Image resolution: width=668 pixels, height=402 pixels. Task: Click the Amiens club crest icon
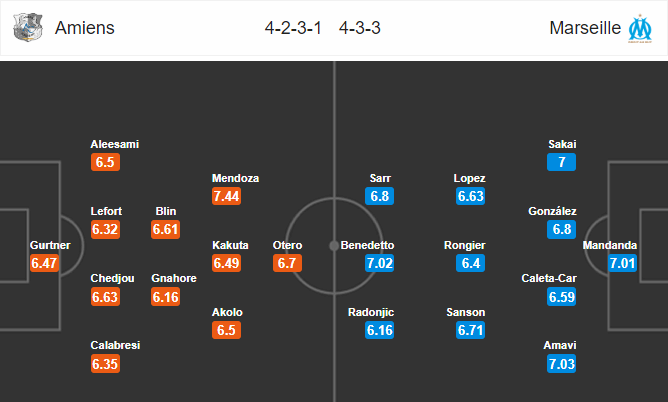coord(28,28)
